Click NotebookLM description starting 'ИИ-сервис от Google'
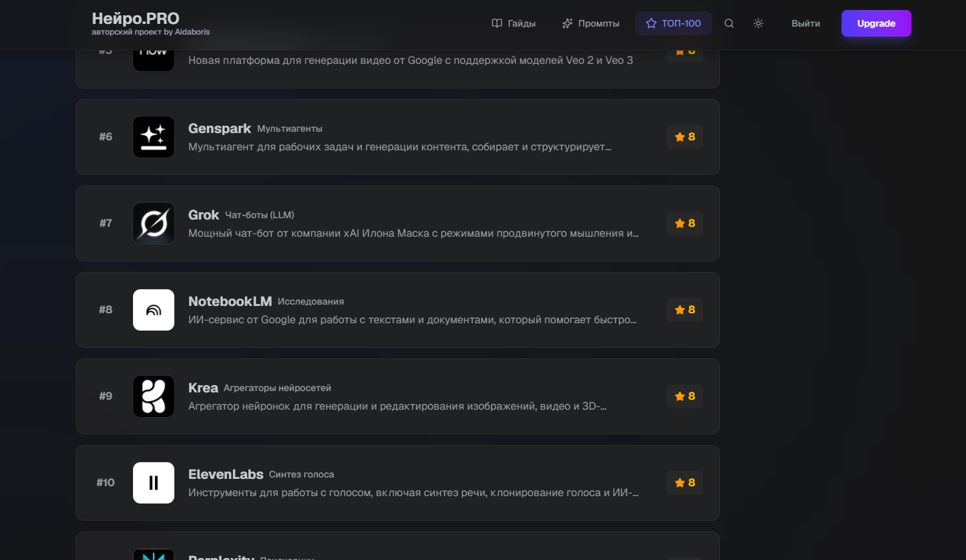 click(412, 320)
